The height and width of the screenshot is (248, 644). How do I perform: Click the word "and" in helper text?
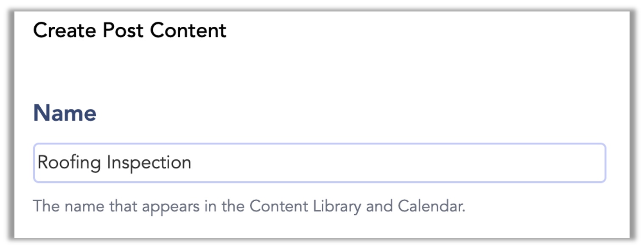click(379, 206)
